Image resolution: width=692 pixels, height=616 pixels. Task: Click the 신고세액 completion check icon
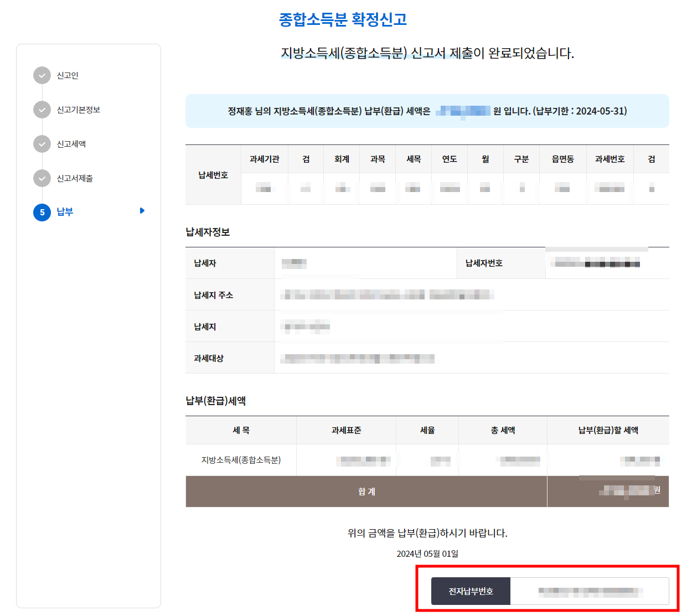(42, 144)
